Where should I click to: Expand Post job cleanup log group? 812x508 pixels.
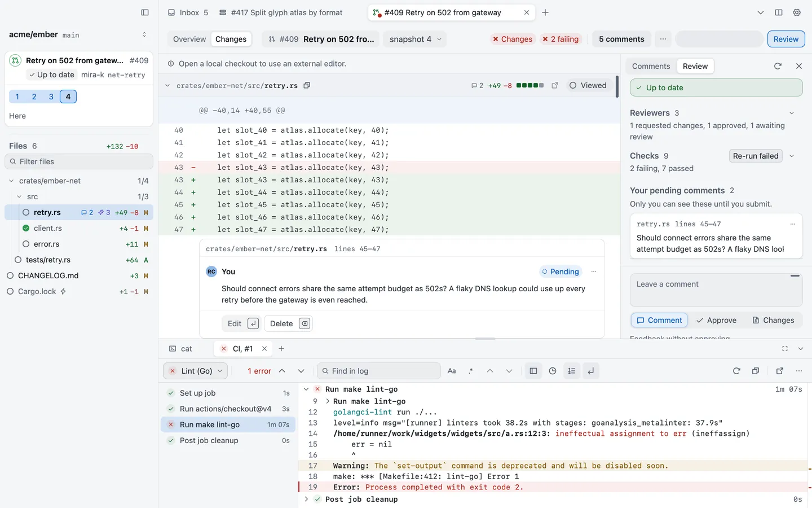point(306,500)
